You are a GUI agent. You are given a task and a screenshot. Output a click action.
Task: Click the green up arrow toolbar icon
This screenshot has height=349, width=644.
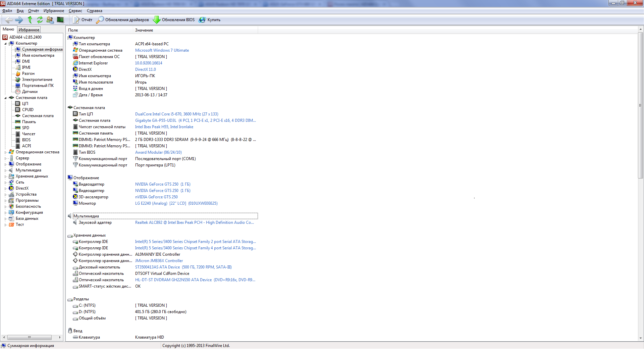pyautogui.click(x=30, y=20)
